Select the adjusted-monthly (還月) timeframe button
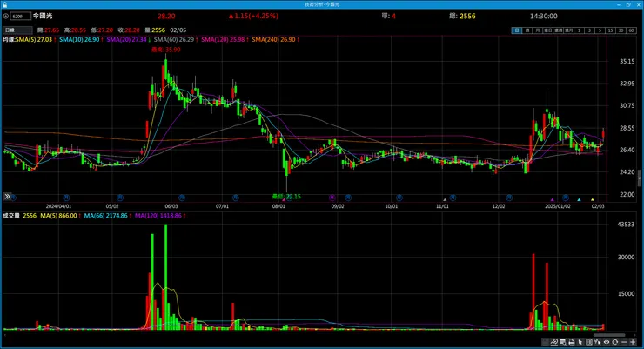 pos(569,30)
